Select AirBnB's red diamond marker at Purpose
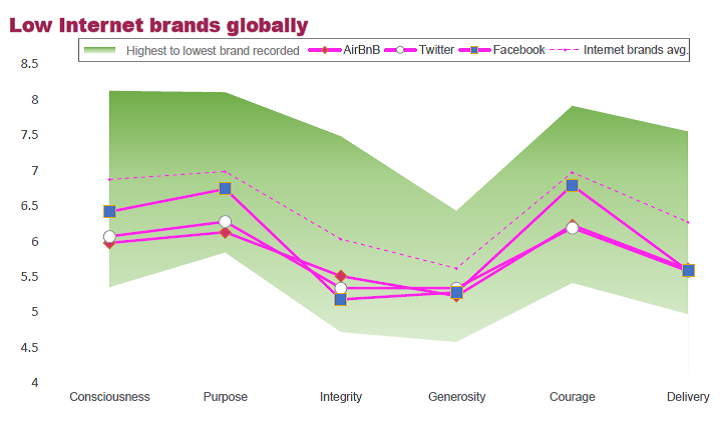This screenshot has height=426, width=724. click(225, 233)
